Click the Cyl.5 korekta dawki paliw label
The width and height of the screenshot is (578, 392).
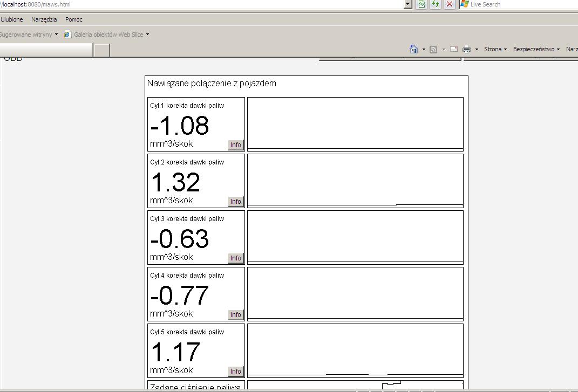pos(187,332)
